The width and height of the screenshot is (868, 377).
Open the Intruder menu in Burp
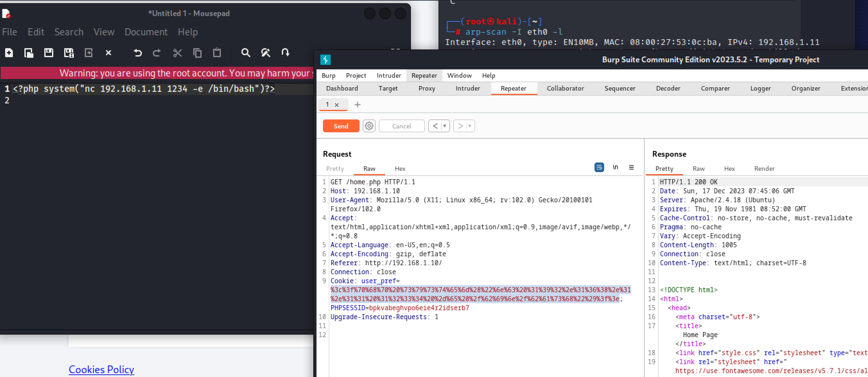click(x=388, y=75)
